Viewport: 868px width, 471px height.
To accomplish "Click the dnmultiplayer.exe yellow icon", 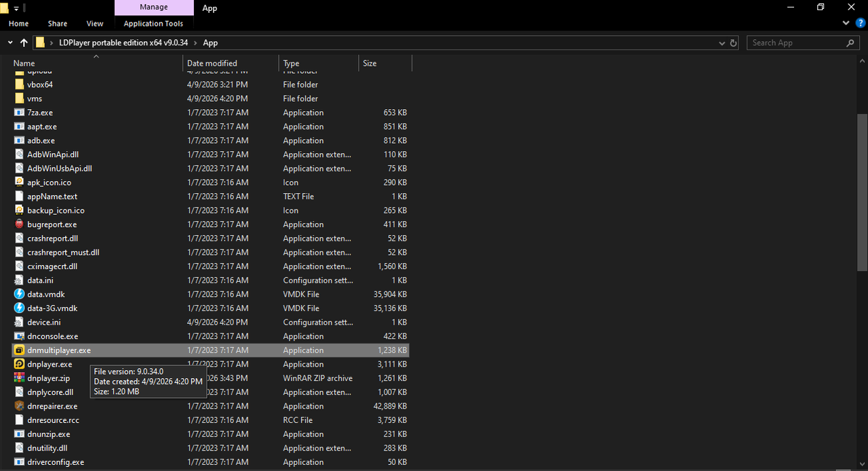I will click(x=20, y=350).
